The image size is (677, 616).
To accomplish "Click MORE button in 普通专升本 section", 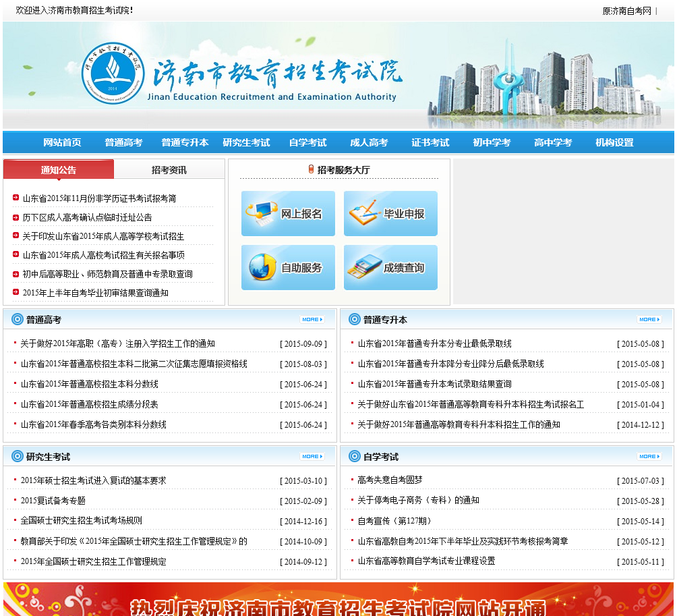I will (649, 319).
